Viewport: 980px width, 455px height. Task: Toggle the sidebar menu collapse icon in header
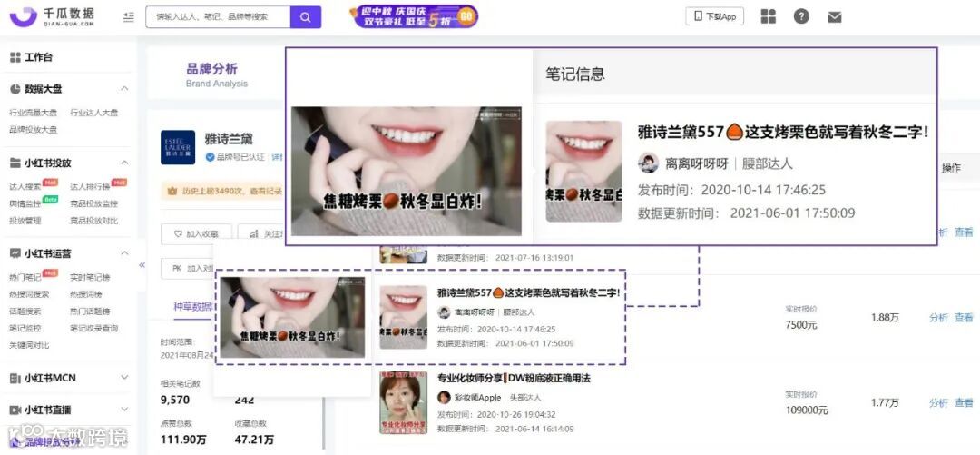[x=129, y=17]
